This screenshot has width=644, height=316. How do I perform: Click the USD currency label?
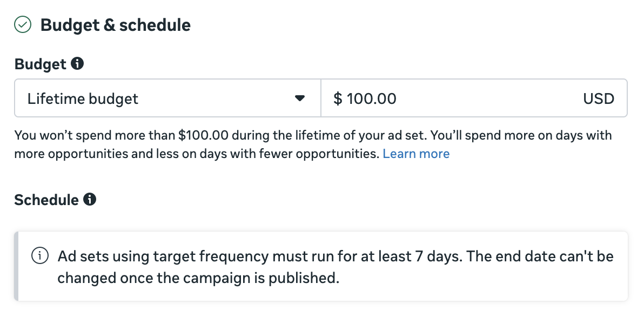click(599, 98)
